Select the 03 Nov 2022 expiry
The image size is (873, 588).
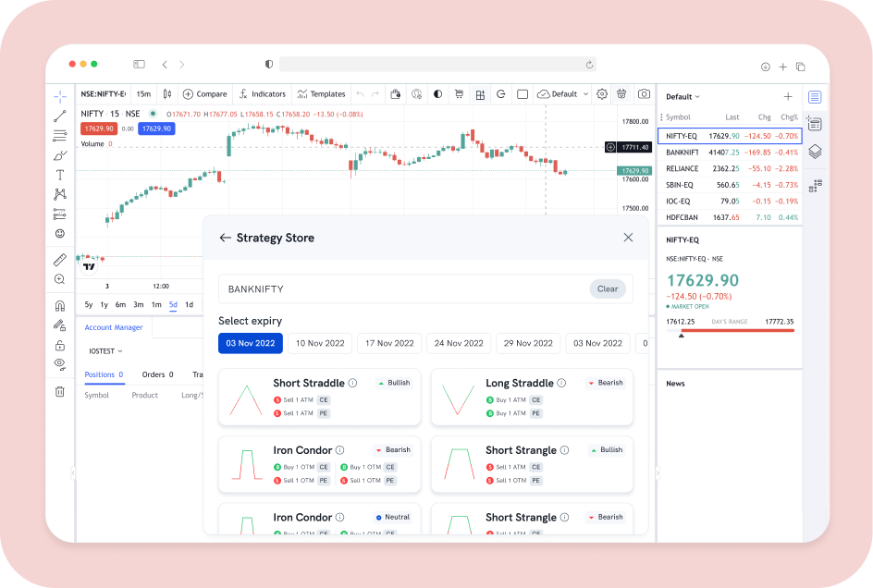click(251, 343)
